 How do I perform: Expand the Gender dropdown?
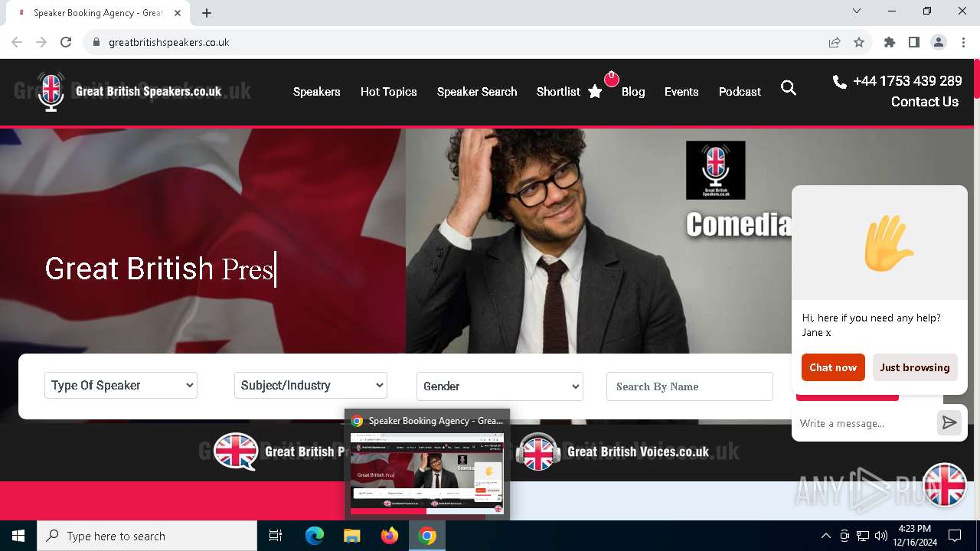click(x=500, y=386)
